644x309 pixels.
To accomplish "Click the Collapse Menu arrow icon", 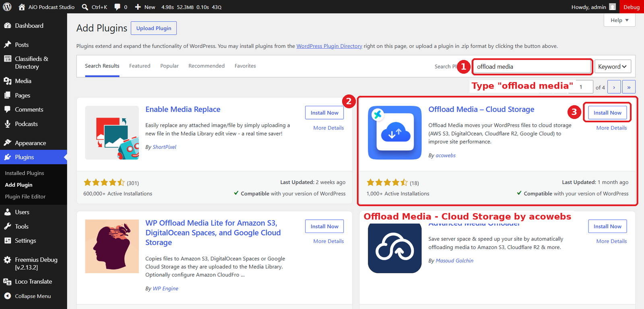I will [x=8, y=296].
